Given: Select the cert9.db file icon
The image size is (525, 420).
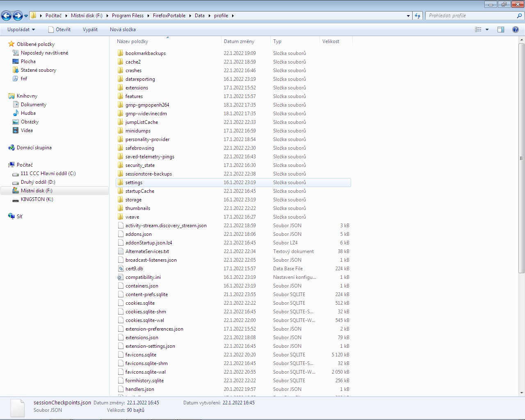Looking at the screenshot, I should click(121, 269).
